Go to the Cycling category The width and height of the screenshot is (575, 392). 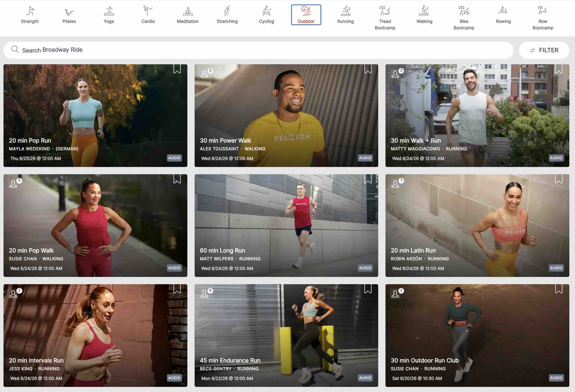(267, 15)
